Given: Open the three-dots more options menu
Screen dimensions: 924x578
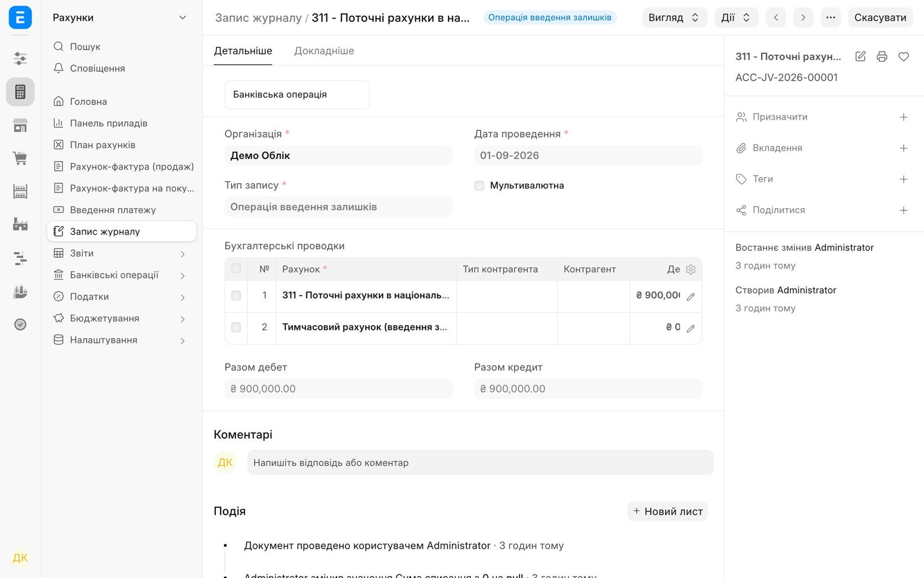Looking at the screenshot, I should (830, 17).
